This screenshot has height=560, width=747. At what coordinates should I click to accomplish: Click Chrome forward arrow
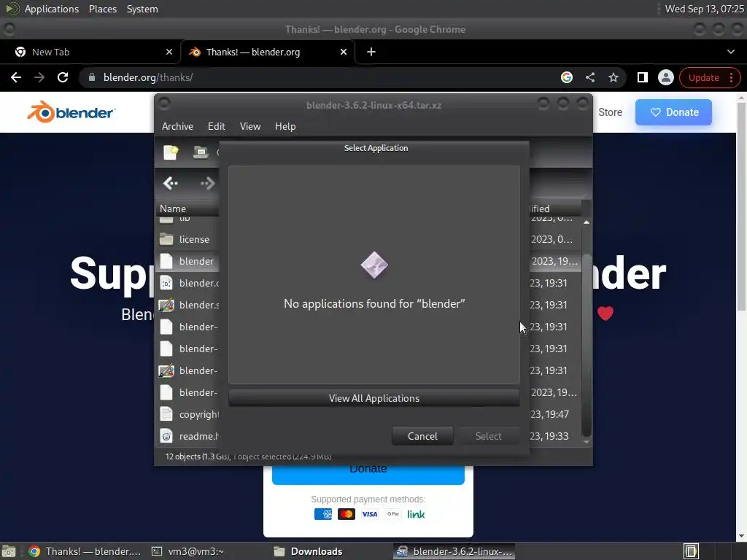(39, 77)
